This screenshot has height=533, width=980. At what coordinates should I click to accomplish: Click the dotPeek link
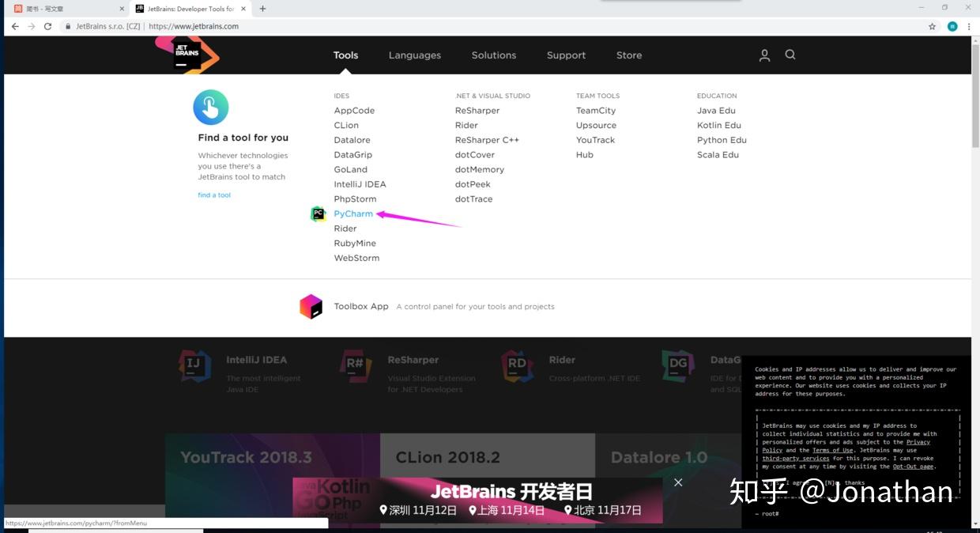coord(473,184)
